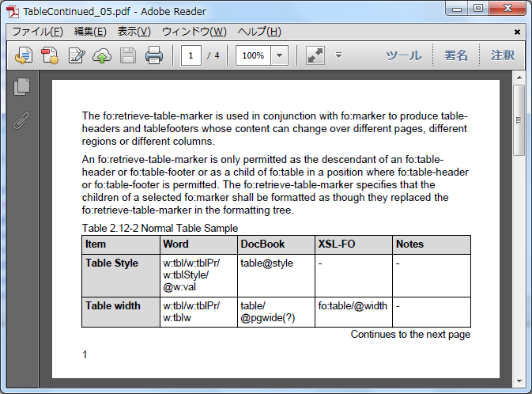Viewport: 532px width, 394px height.
Task: Open the 注釈 pane
Action: click(x=503, y=55)
